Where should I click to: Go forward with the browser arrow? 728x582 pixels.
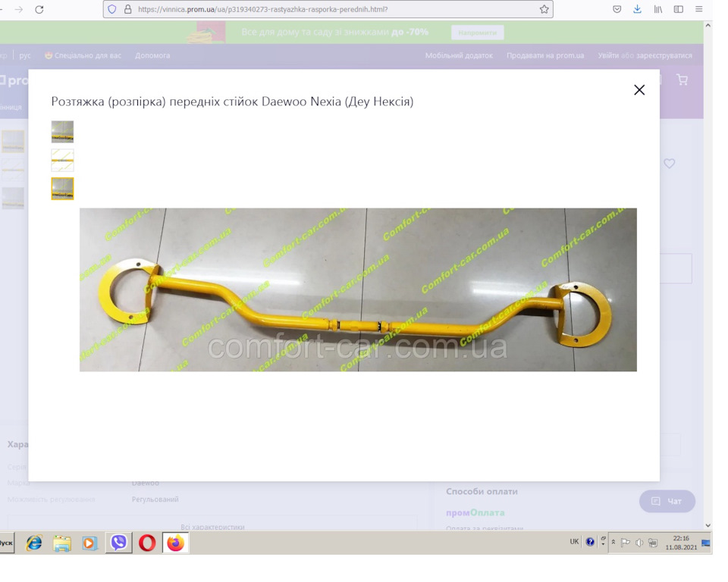pyautogui.click(x=18, y=9)
